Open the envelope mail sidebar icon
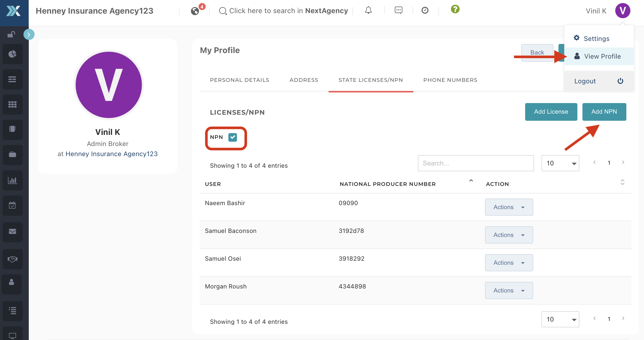Screen dimensions: 644x340 (12, 231)
